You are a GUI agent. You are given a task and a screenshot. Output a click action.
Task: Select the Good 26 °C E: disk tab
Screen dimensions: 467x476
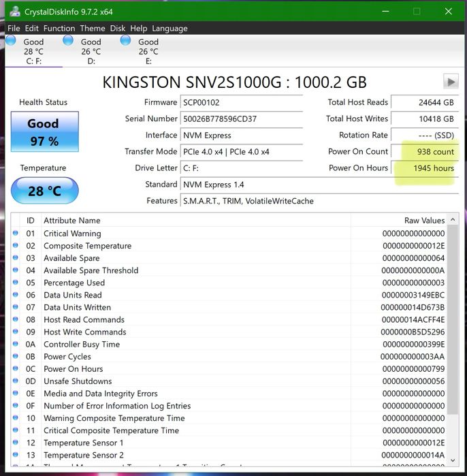pyautogui.click(x=148, y=51)
